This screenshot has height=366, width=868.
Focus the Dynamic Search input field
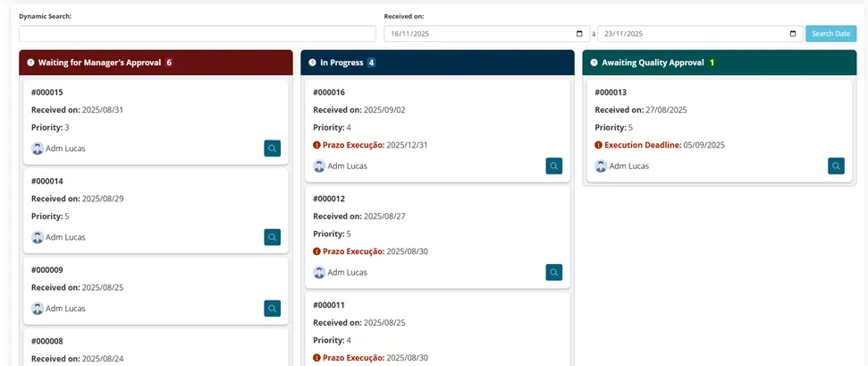(198, 34)
